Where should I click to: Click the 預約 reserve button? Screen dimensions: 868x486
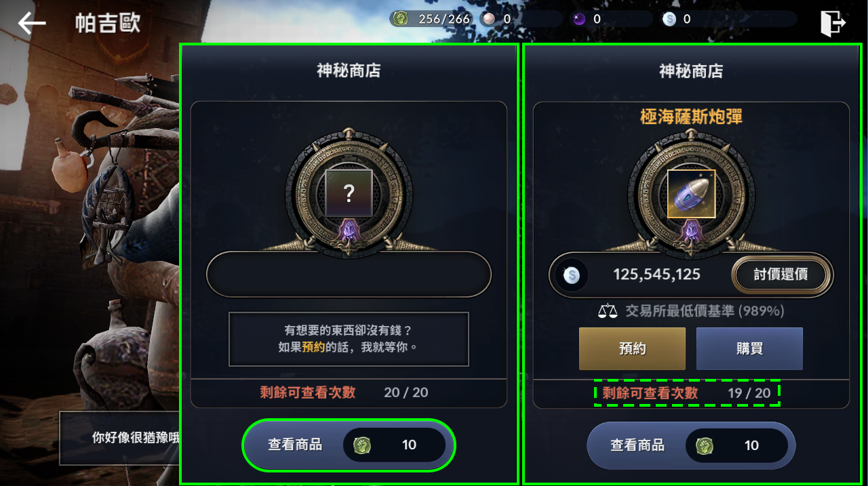(632, 348)
